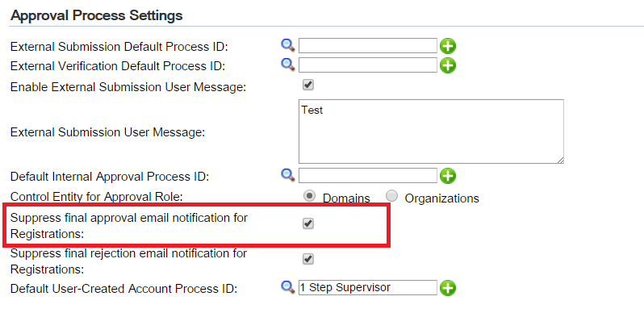The image size is (644, 313).
Task: Open lookup for External Verification Default Process ID
Action: (288, 64)
